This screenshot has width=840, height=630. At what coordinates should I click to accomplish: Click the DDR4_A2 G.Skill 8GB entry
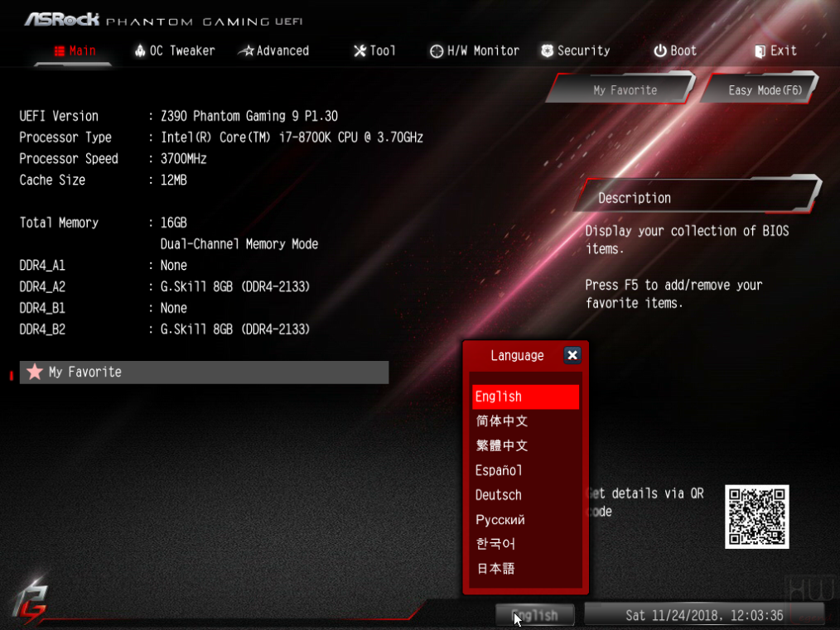pos(235,287)
